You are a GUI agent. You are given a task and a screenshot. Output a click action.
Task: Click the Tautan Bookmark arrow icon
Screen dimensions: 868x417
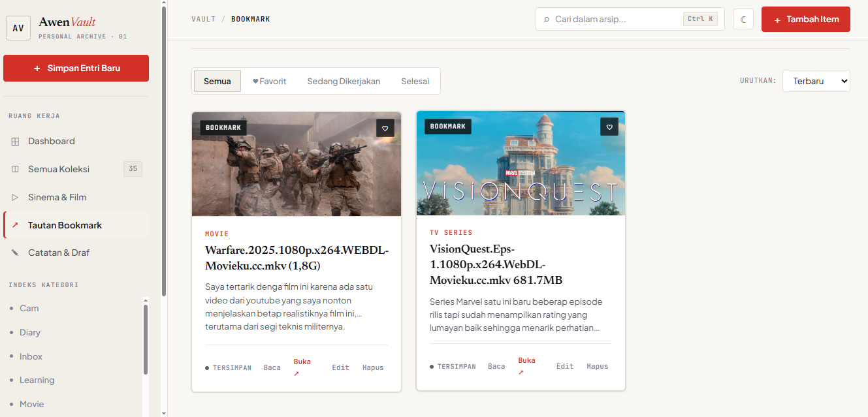pos(16,225)
